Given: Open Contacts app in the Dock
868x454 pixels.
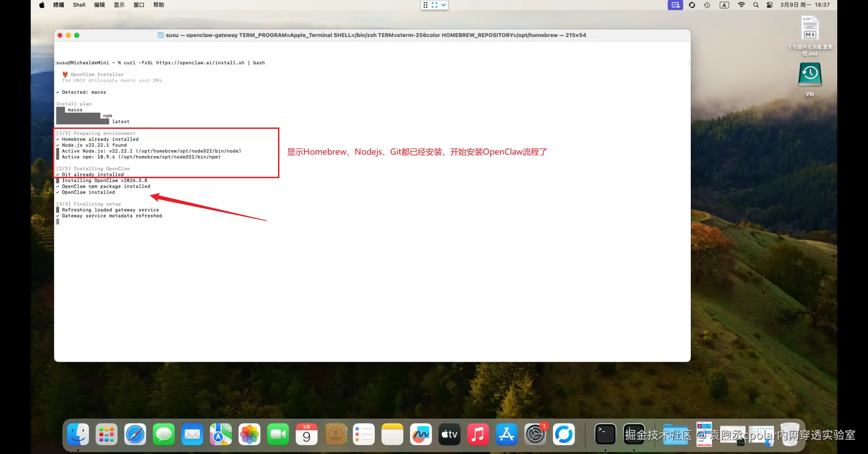Looking at the screenshot, I should (335, 435).
